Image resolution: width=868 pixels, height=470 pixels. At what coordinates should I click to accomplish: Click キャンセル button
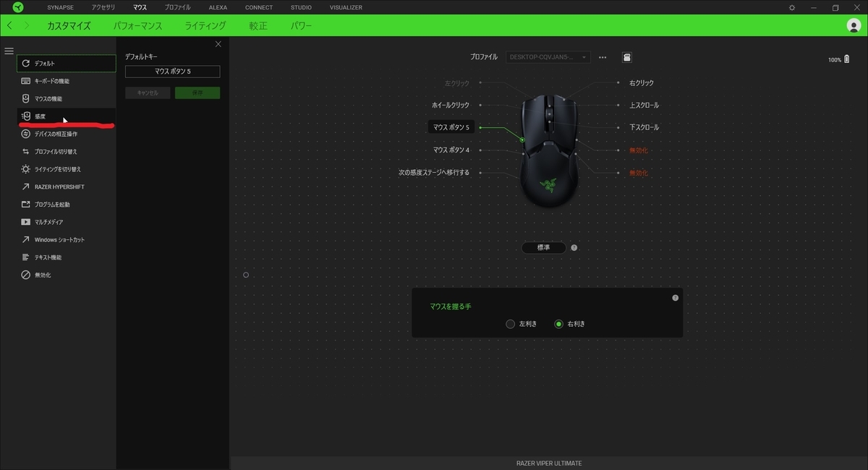coord(148,93)
